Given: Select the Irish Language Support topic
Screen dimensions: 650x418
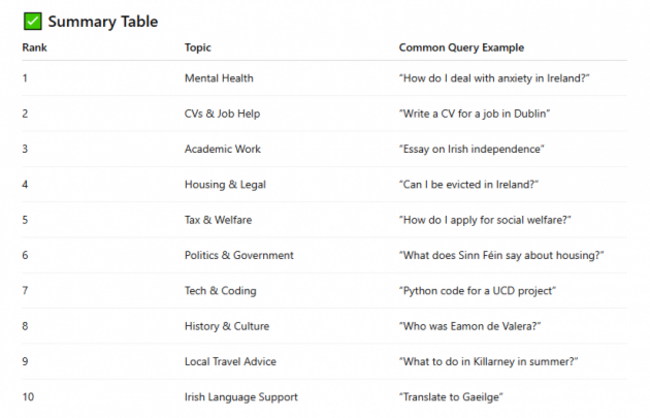Looking at the screenshot, I should click(241, 397).
